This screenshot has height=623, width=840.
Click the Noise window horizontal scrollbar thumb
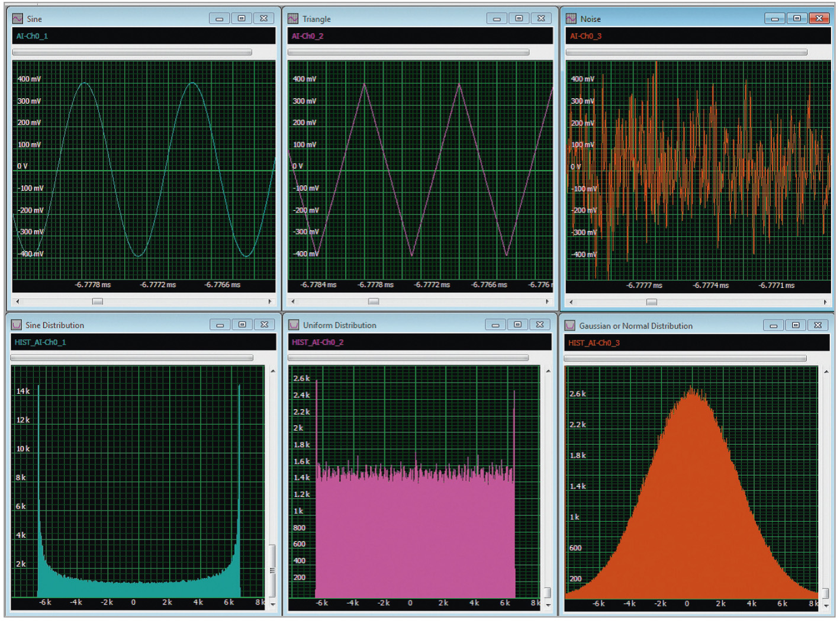pos(652,302)
